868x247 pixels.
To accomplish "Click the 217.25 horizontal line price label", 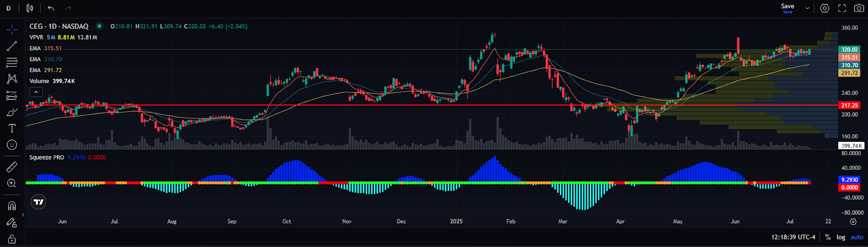I will pyautogui.click(x=850, y=105).
